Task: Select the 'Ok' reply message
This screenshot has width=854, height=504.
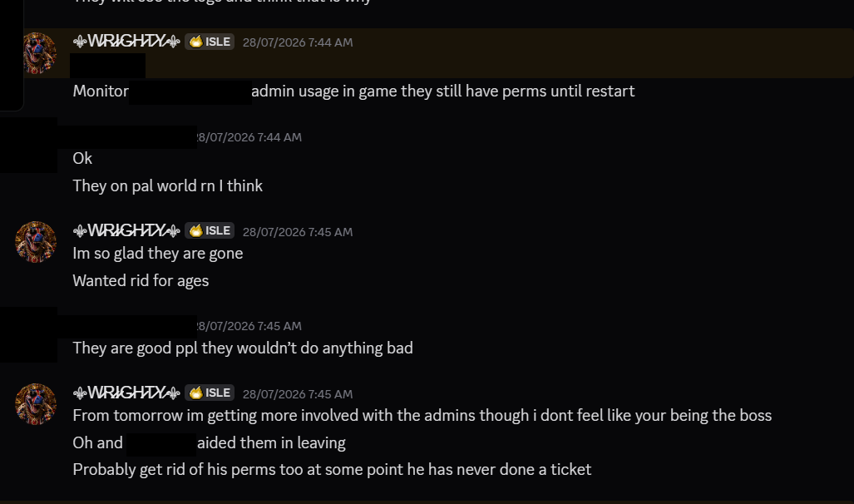Action: (82, 158)
